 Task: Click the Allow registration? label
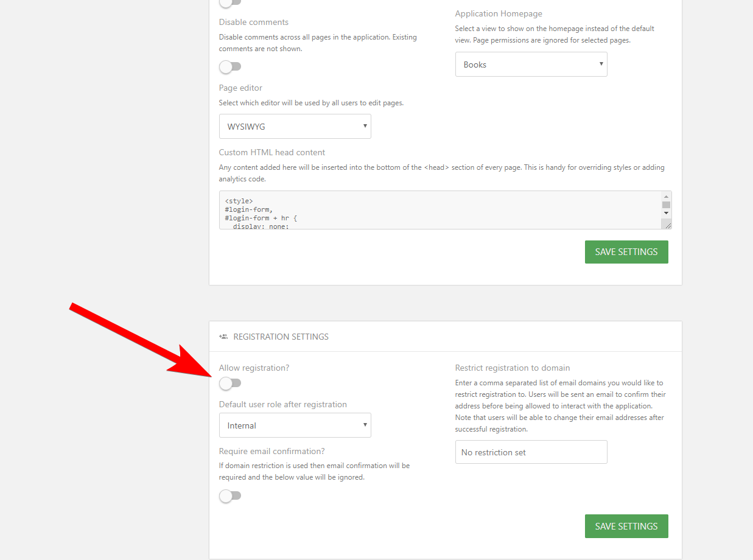(254, 367)
